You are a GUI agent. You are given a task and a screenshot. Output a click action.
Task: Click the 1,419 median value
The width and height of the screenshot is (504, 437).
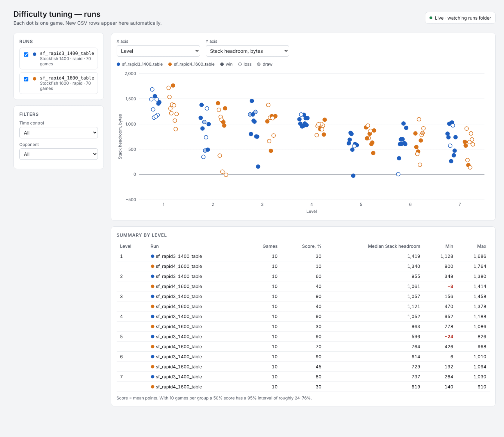[414, 256]
